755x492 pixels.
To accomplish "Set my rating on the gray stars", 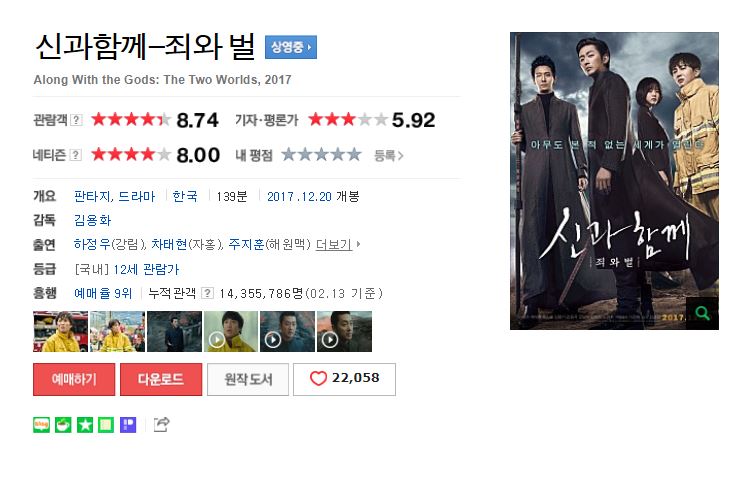I will (321, 155).
